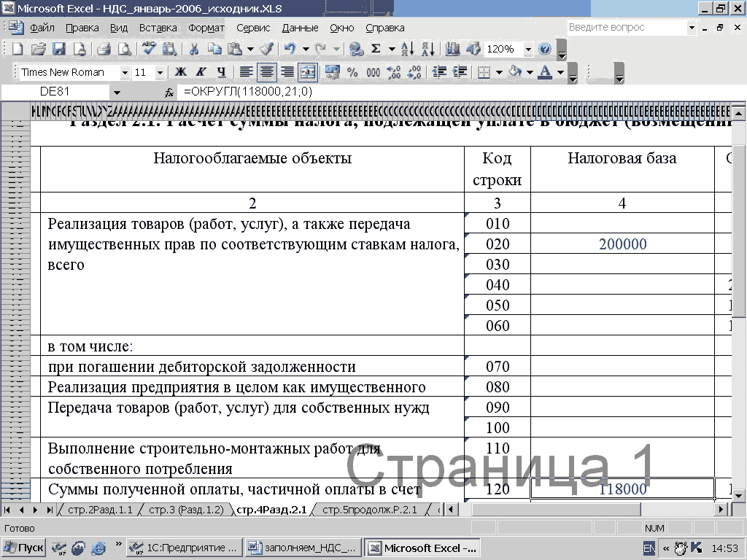
Task: Click the Print icon
Action: tap(104, 49)
